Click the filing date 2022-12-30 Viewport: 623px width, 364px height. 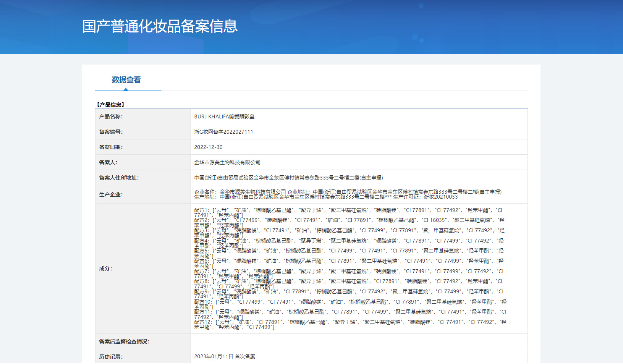click(x=208, y=147)
